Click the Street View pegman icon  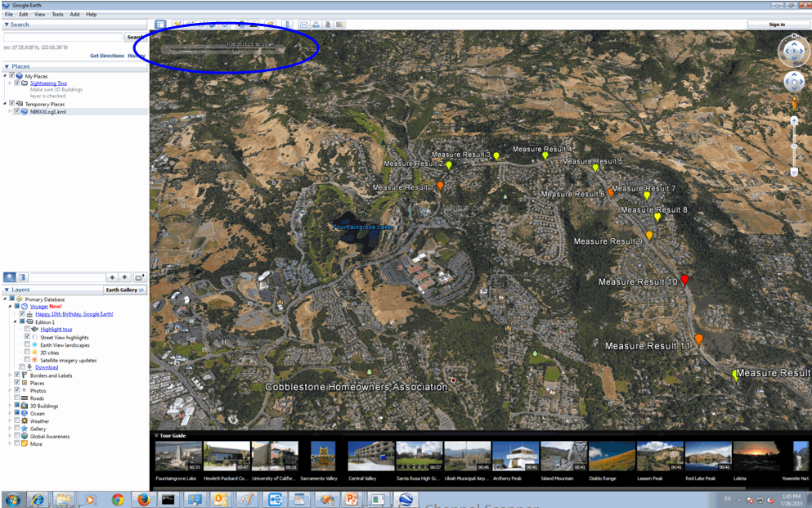pyautogui.click(x=794, y=104)
